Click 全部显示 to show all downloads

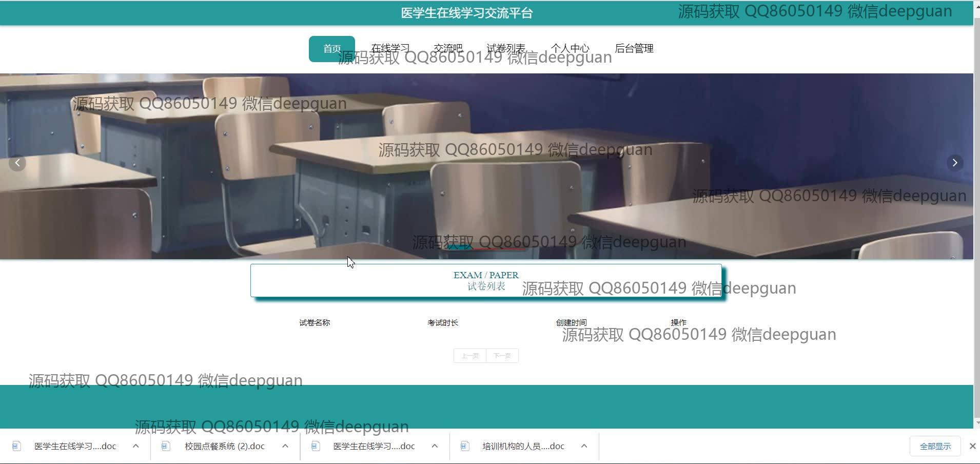point(935,446)
